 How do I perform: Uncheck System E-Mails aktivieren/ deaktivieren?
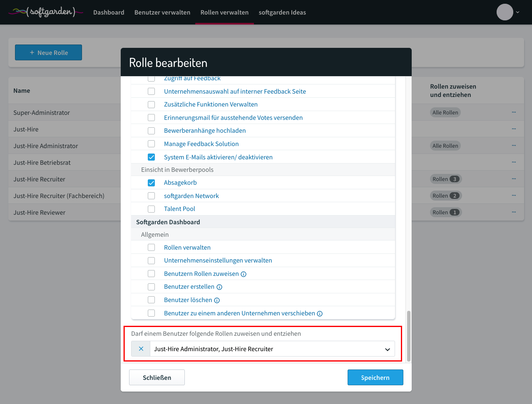pyautogui.click(x=152, y=157)
